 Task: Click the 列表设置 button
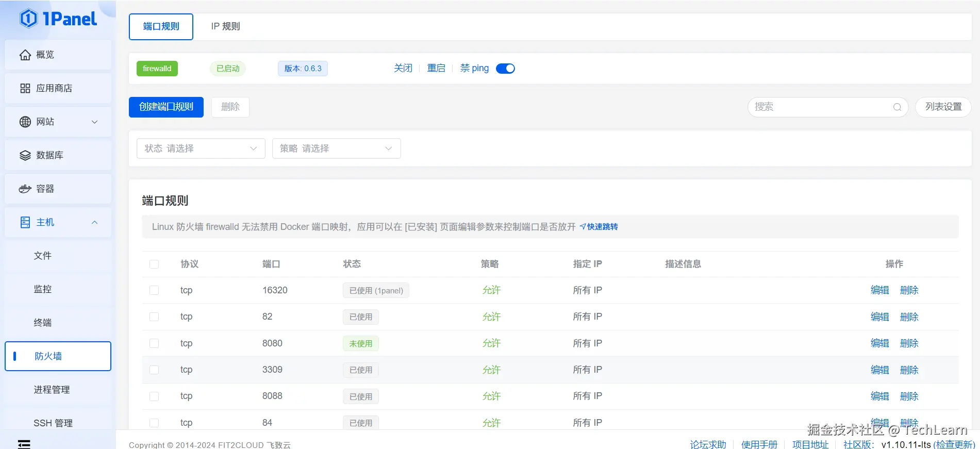pyautogui.click(x=943, y=107)
